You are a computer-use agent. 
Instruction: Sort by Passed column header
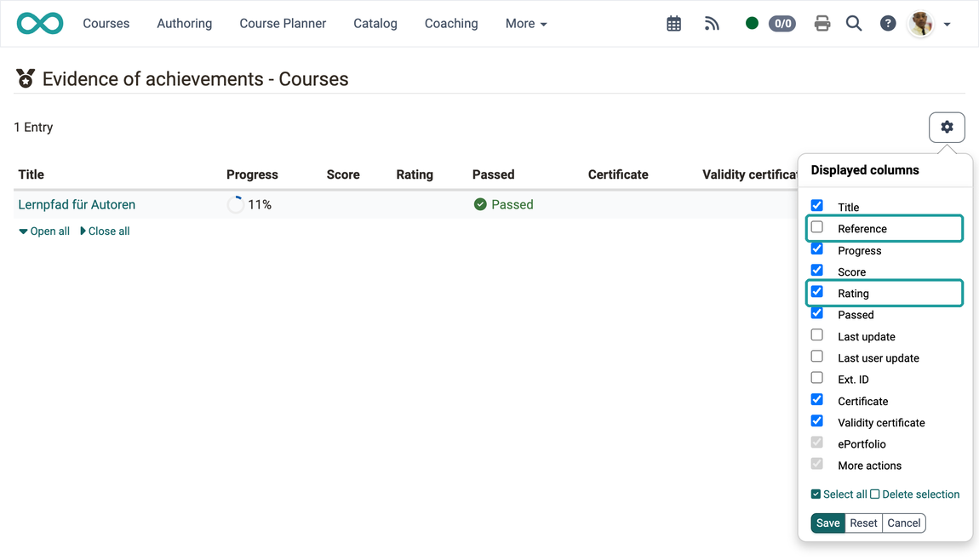493,174
